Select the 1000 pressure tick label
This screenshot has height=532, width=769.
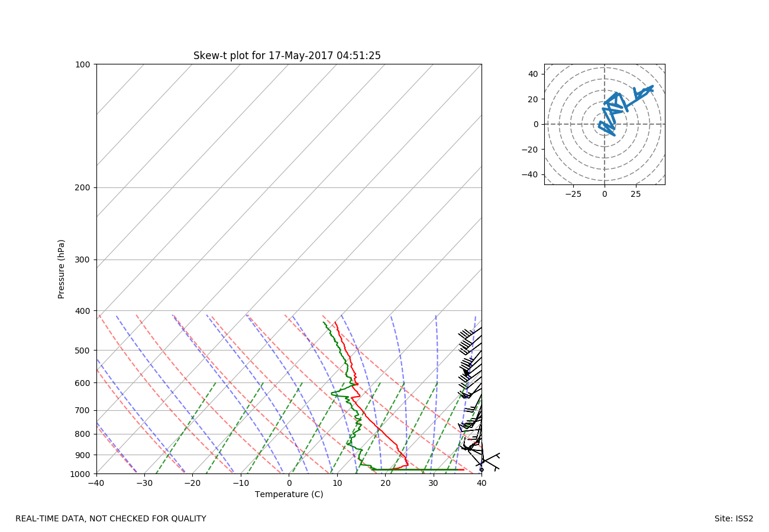pos(81,474)
